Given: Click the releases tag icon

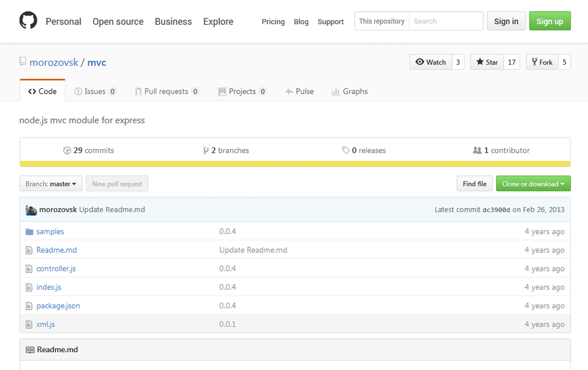Looking at the screenshot, I should (346, 150).
